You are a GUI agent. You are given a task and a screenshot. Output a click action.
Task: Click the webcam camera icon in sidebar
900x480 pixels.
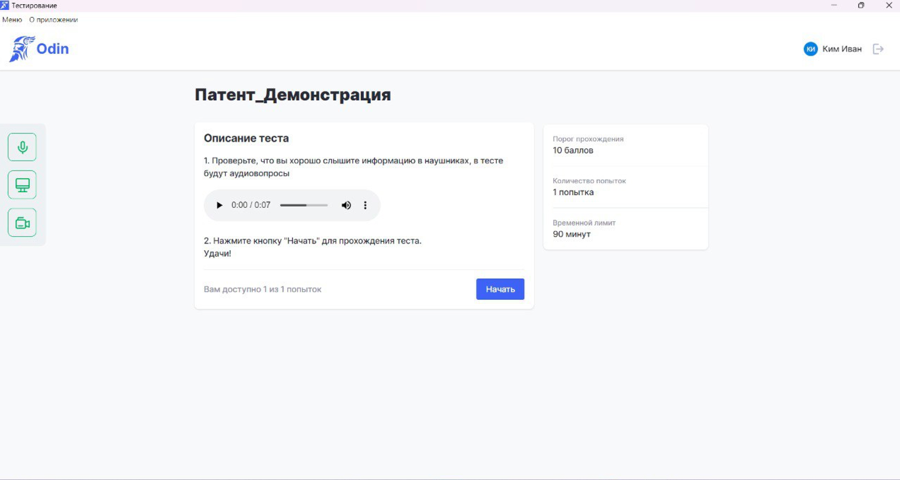coord(22,223)
